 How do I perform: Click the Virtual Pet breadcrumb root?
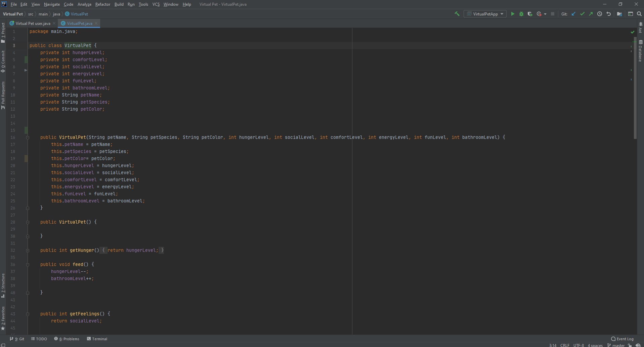[x=13, y=14]
